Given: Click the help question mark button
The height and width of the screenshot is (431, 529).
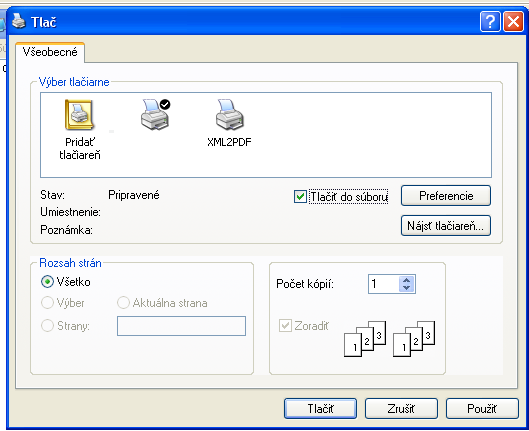Looking at the screenshot, I should coord(490,22).
